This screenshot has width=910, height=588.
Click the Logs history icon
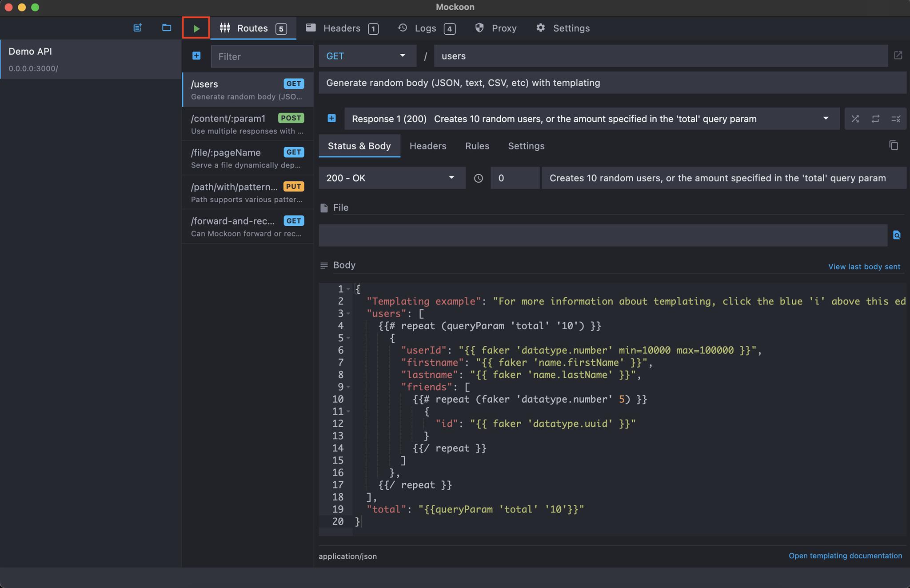click(x=403, y=28)
